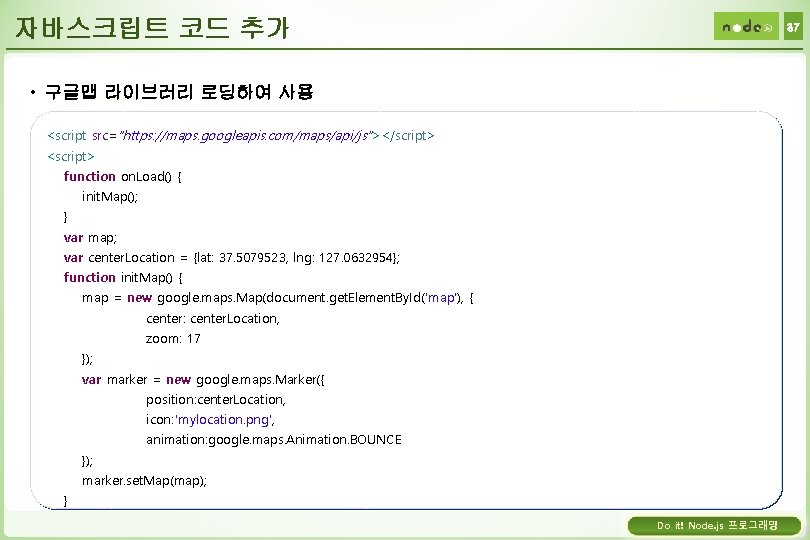This screenshot has width=810, height=540.
Task: Click the 'map = new google.maps.Map' line
Action: point(278,298)
